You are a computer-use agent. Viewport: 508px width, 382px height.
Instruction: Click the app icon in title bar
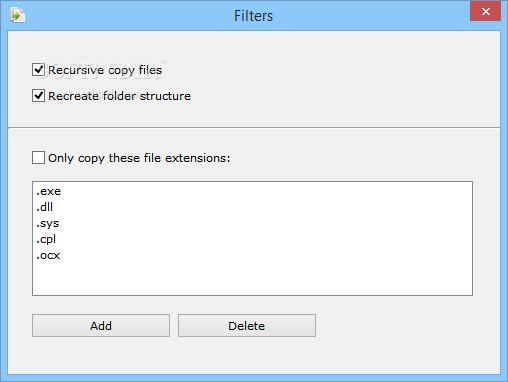tap(18, 15)
